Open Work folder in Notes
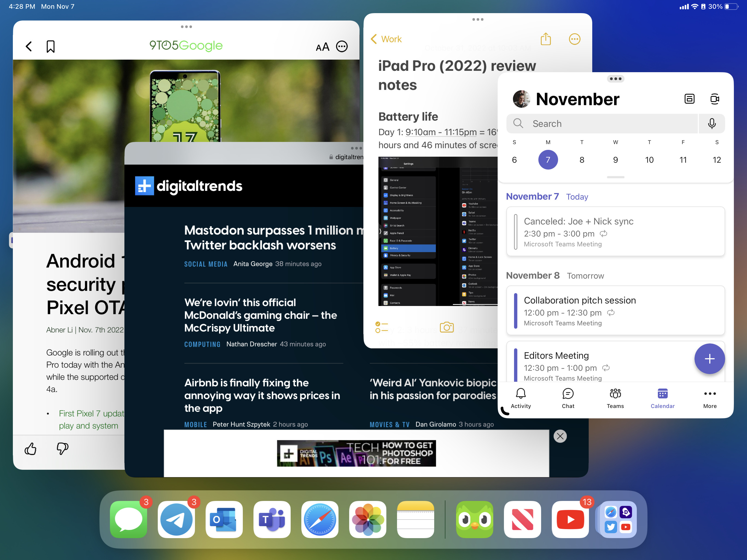The width and height of the screenshot is (747, 560). [x=386, y=39]
